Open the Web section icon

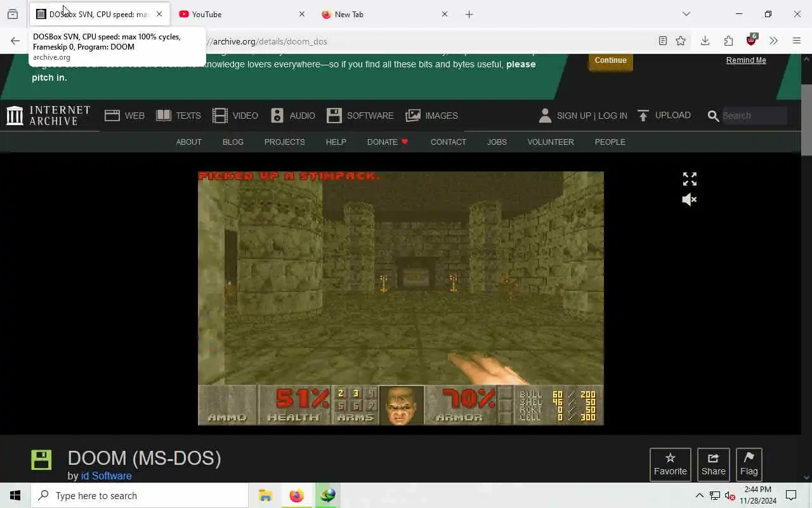(112, 116)
